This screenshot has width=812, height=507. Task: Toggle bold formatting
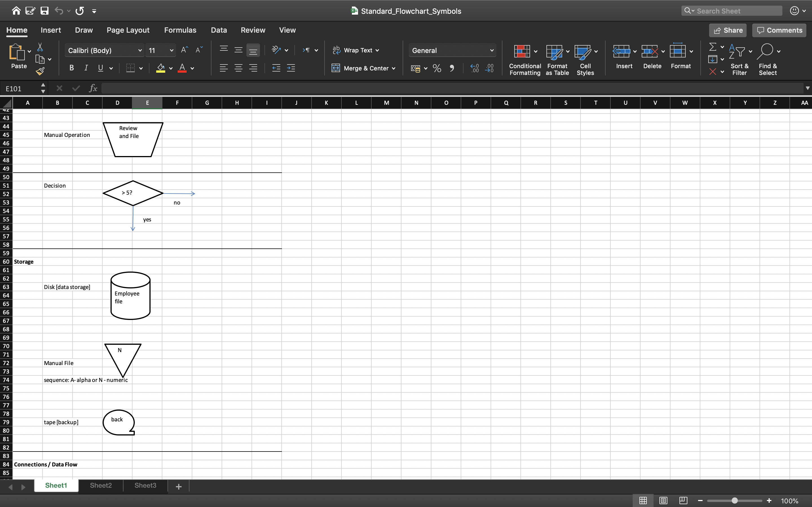click(71, 68)
